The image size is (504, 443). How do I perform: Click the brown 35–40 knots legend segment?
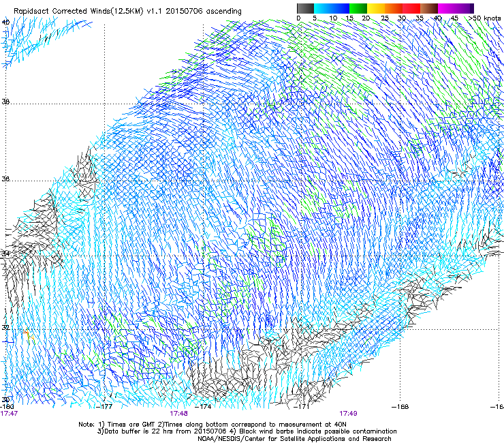pyautogui.click(x=429, y=8)
